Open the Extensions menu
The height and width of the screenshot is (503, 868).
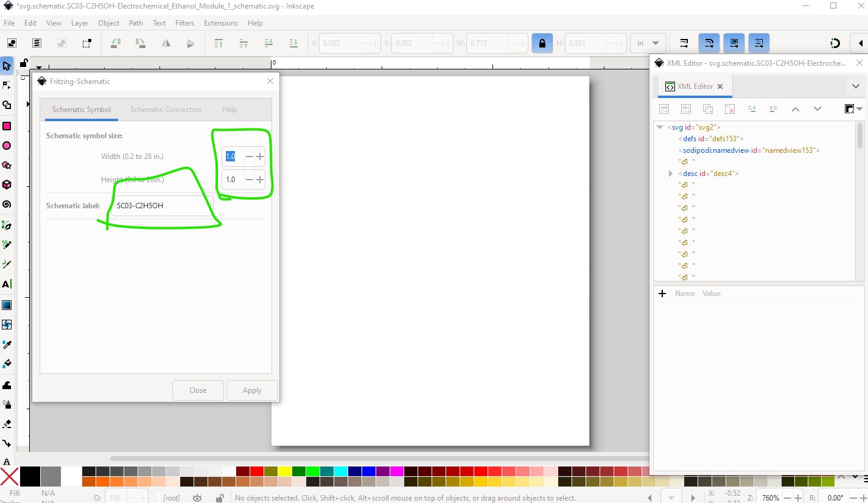(x=220, y=23)
